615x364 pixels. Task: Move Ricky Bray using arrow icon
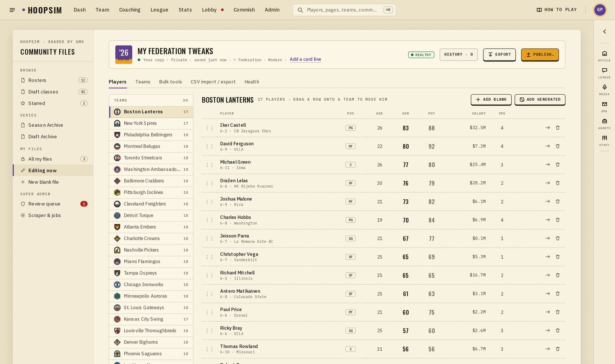click(548, 330)
